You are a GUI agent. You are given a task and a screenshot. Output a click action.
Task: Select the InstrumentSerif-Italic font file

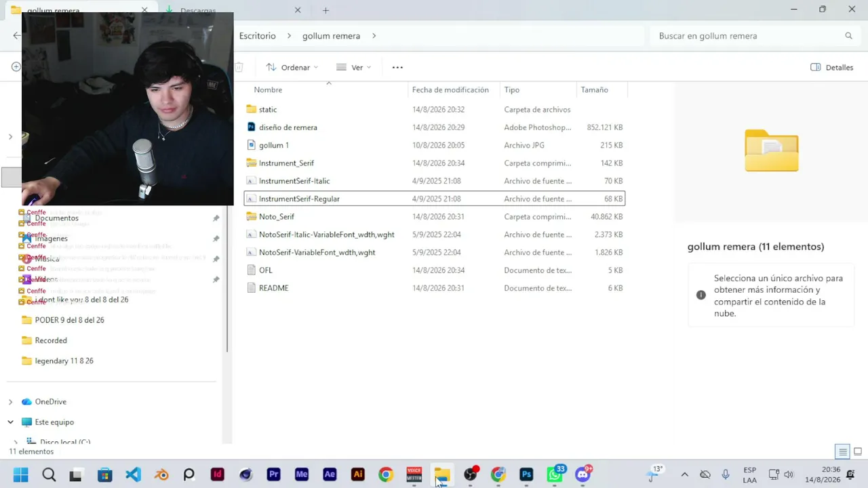(x=434, y=181)
